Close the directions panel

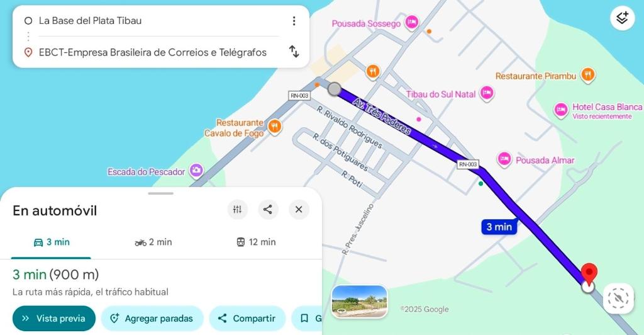click(x=299, y=210)
